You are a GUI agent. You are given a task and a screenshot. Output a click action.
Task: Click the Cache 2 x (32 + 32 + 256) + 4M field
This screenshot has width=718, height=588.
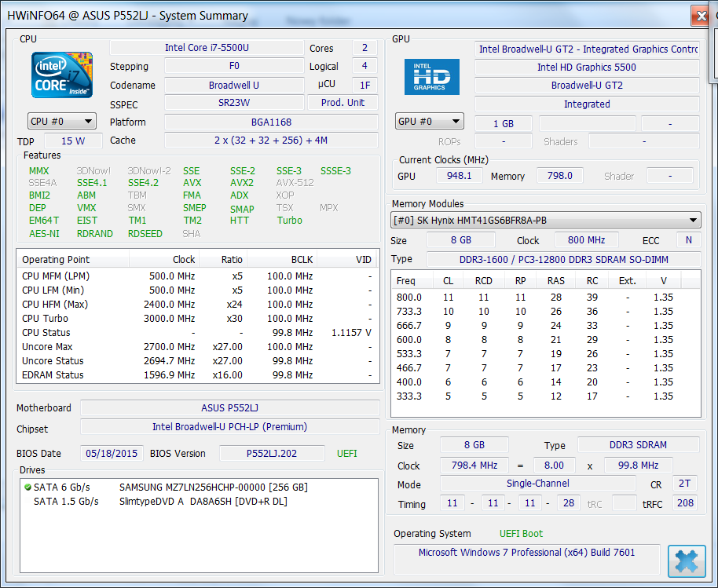[x=271, y=141]
